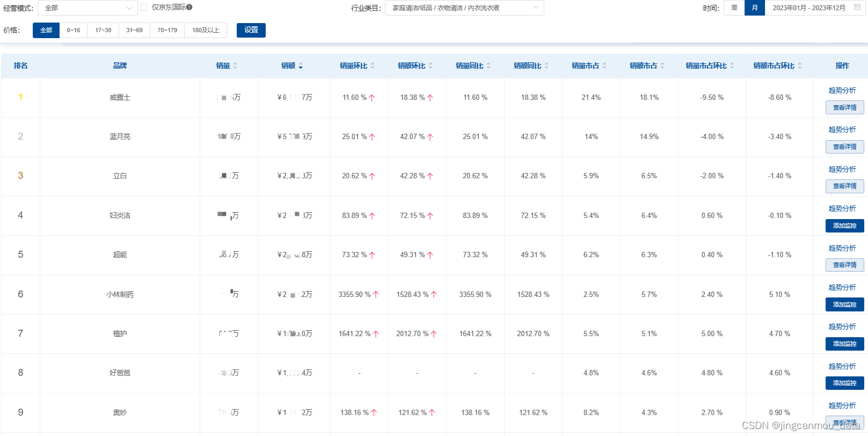Sort by 销量同比 column sort icon
This screenshot has height=436, width=868.
pos(488,66)
